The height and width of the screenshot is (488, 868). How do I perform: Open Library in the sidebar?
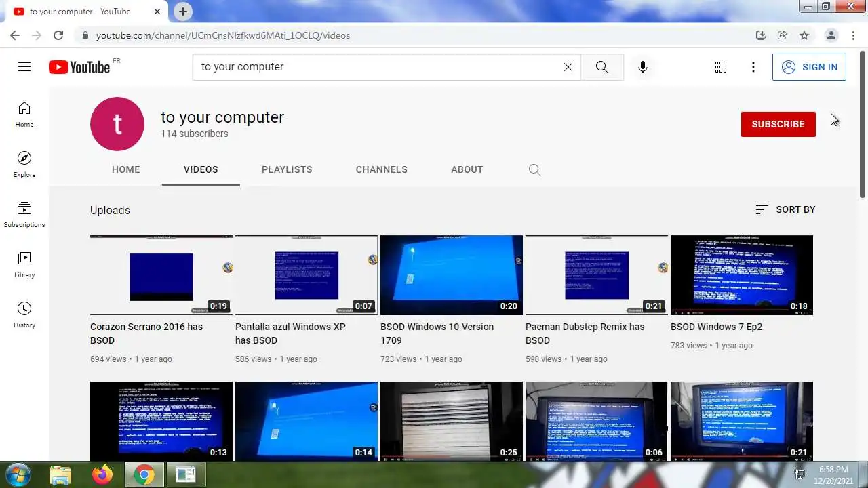(24, 265)
